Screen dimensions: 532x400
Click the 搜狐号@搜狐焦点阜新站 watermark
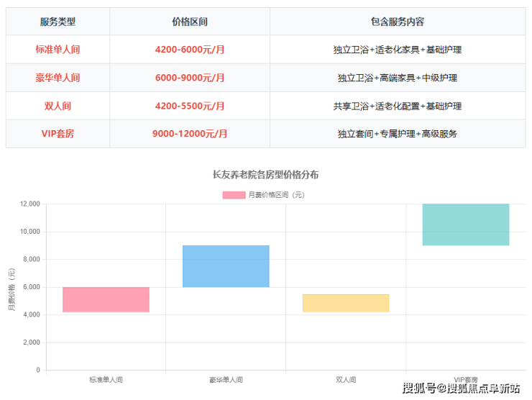pyautogui.click(x=461, y=388)
